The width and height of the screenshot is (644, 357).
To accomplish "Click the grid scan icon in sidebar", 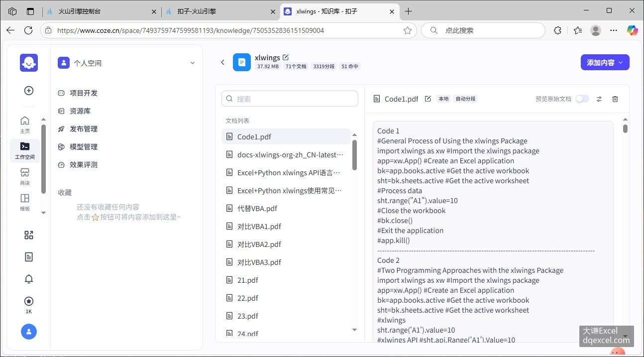I will 29,235.
